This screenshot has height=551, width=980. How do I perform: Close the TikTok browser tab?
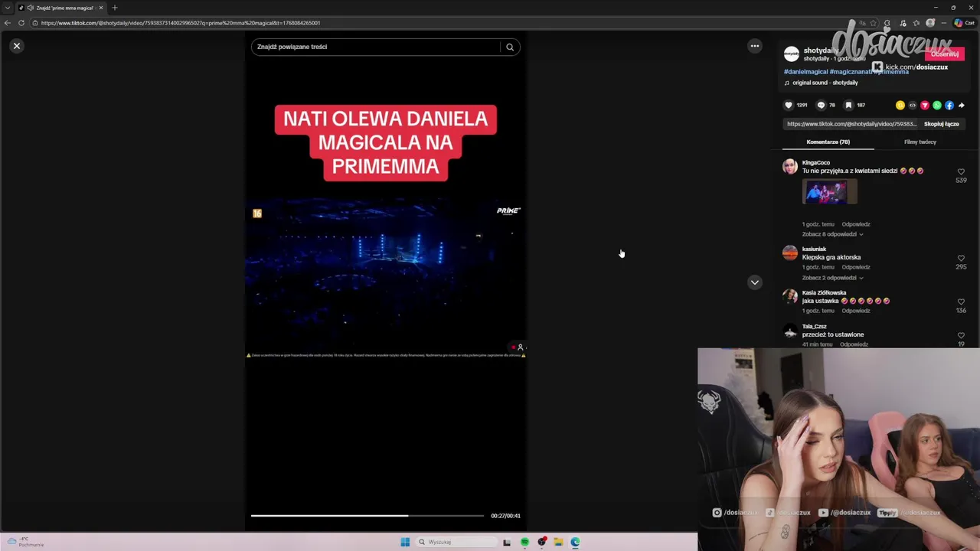click(x=100, y=8)
